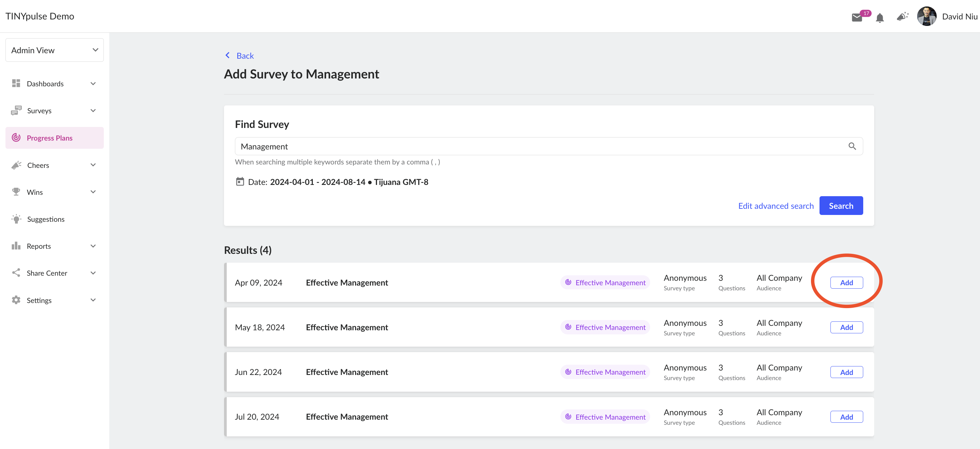Click All Company audience in Jun 22 row

point(779,368)
